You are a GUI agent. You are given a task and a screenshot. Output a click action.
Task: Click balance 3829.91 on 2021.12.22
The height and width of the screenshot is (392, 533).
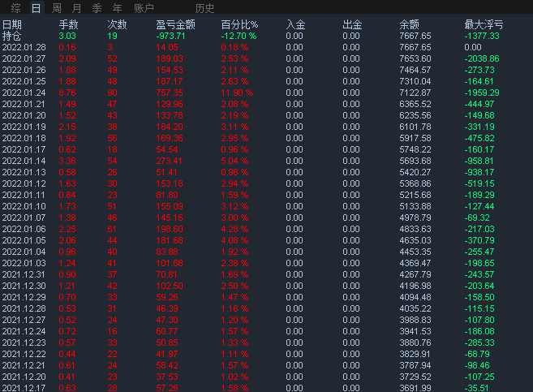415,354
